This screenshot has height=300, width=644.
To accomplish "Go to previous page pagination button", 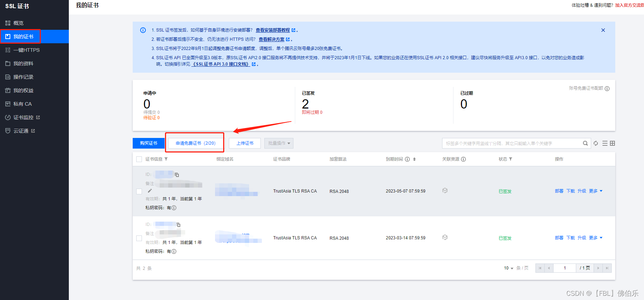I will coord(549,268).
